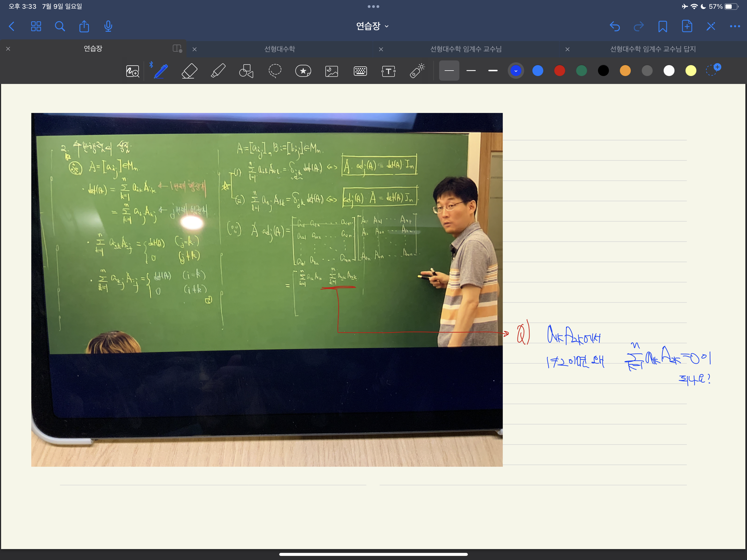The width and height of the screenshot is (747, 560).
Task: Start audio recording with the microphone
Action: coord(108,26)
